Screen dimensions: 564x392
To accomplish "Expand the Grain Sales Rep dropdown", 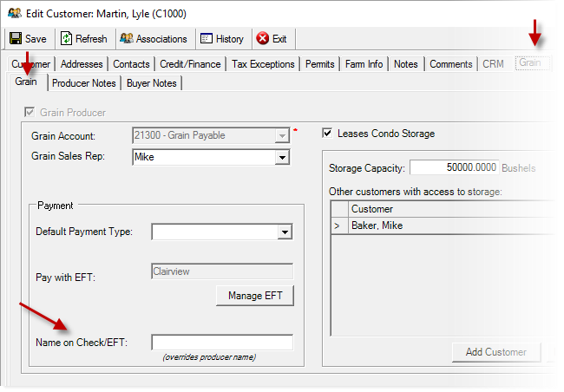I will 282,158.
